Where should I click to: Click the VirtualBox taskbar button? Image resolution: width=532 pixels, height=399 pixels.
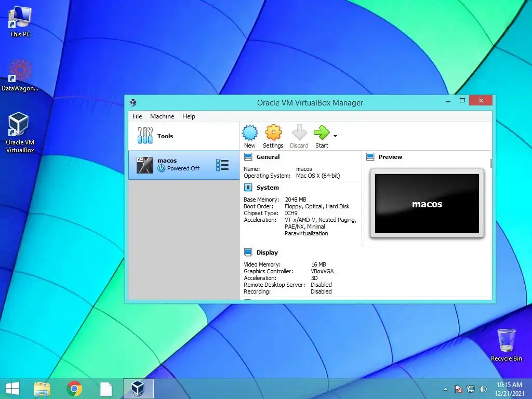coord(138,389)
